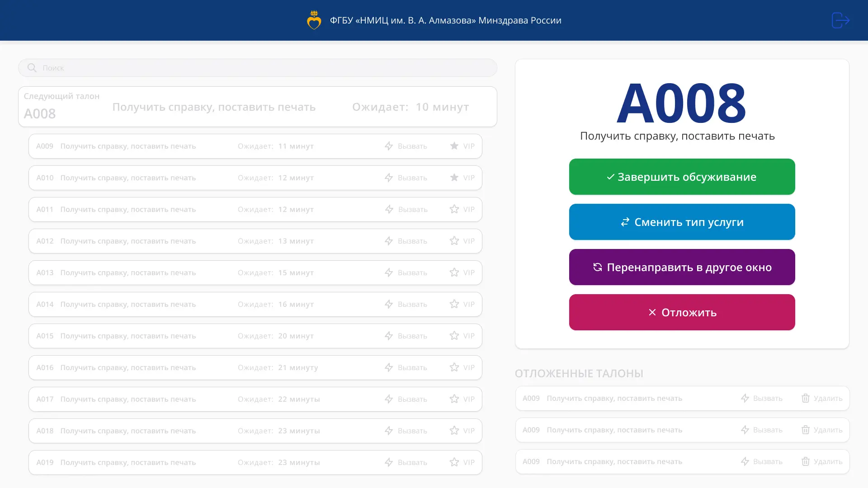Call the first postponed ticket A009

pyautogui.click(x=762, y=398)
